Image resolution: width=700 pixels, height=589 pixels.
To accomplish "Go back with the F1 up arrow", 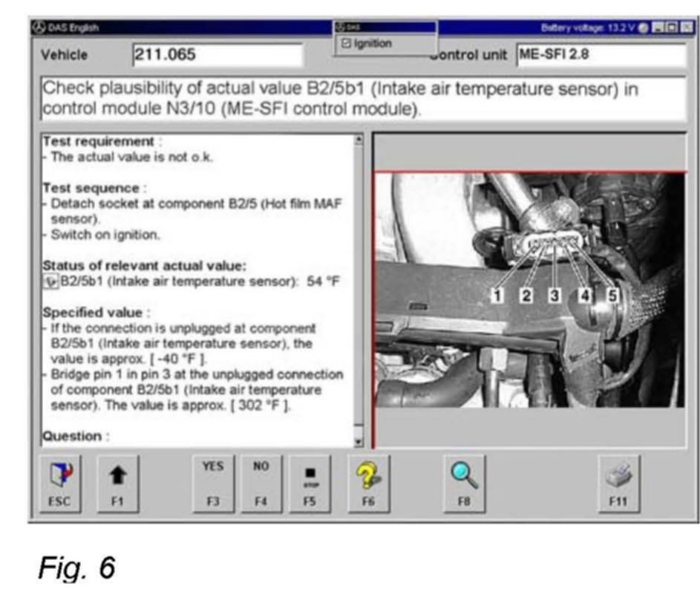I will [x=117, y=483].
